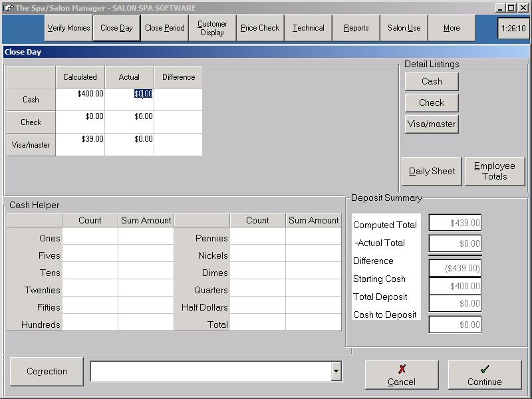Viewport: 532px width, 399px height.
Task: Click the Ones Count cell in Cash Helper
Action: (90, 238)
